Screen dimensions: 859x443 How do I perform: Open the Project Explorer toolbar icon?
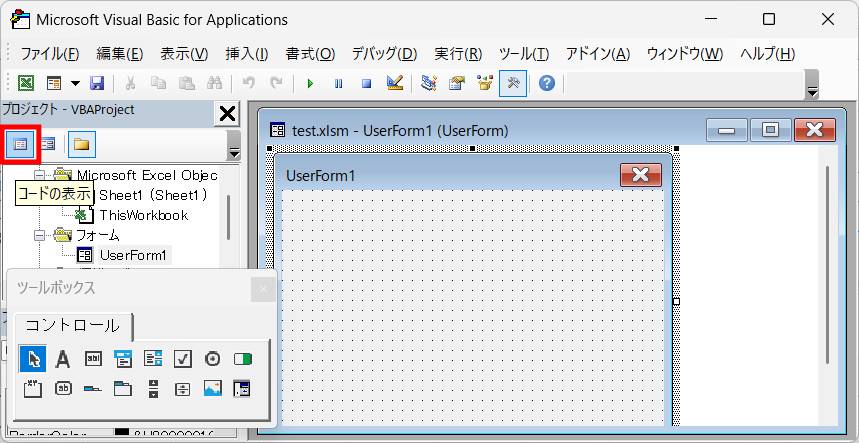429,83
